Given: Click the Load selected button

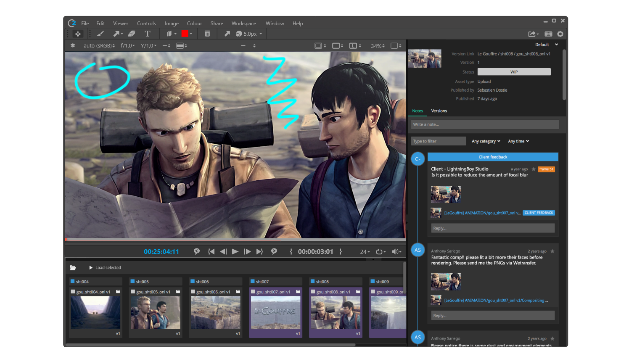Looking at the screenshot, I should coord(105,268).
